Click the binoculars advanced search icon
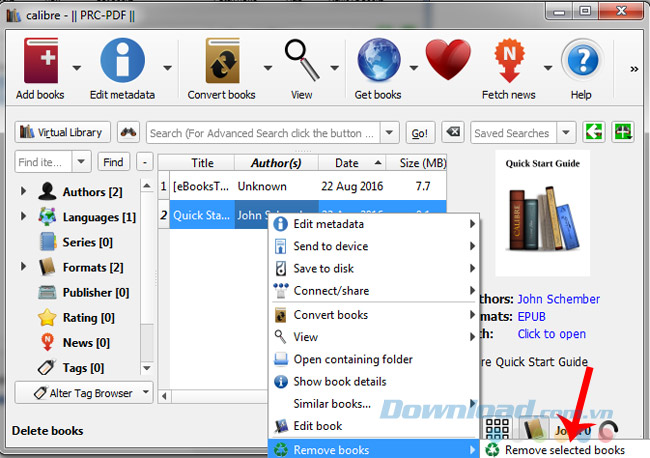The image size is (650, 458). pos(128,133)
